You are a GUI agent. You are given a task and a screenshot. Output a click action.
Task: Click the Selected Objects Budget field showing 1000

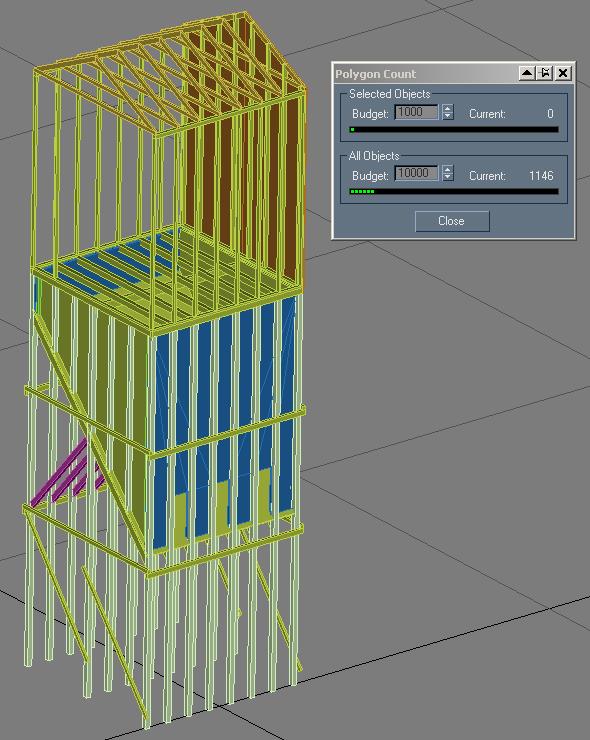click(x=417, y=112)
